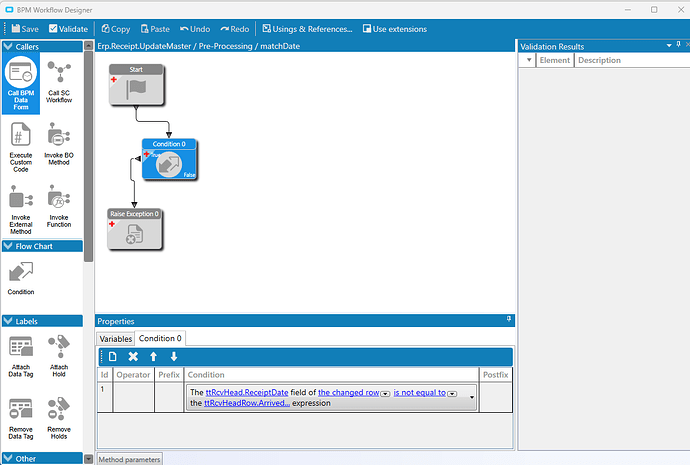Select the Invoke Function icon
The height and width of the screenshot is (465, 690).
point(59,205)
